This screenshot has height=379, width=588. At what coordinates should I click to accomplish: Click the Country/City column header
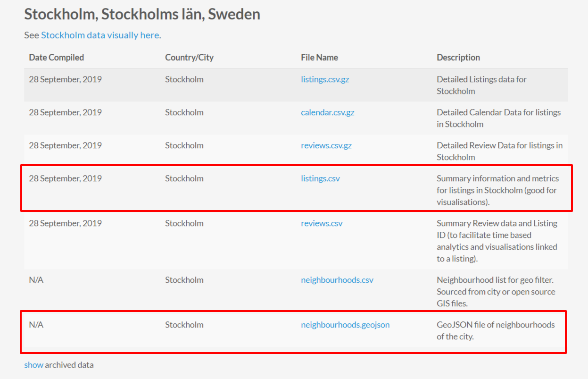pos(189,58)
